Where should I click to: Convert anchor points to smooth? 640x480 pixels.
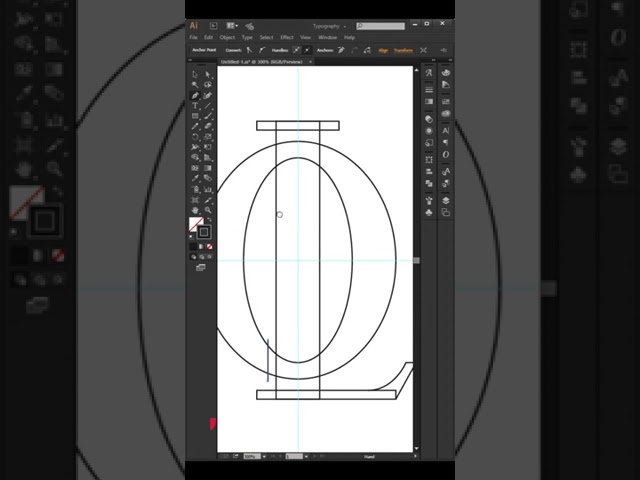click(262, 50)
